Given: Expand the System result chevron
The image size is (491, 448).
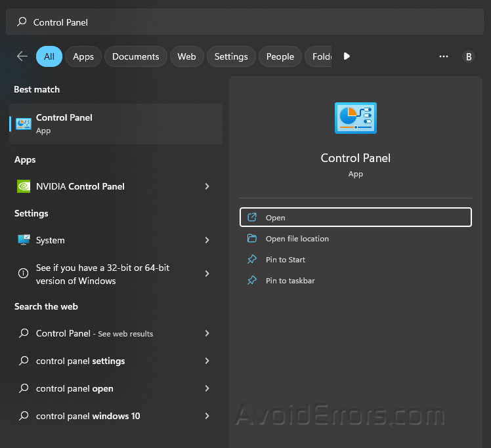Looking at the screenshot, I should (207, 240).
